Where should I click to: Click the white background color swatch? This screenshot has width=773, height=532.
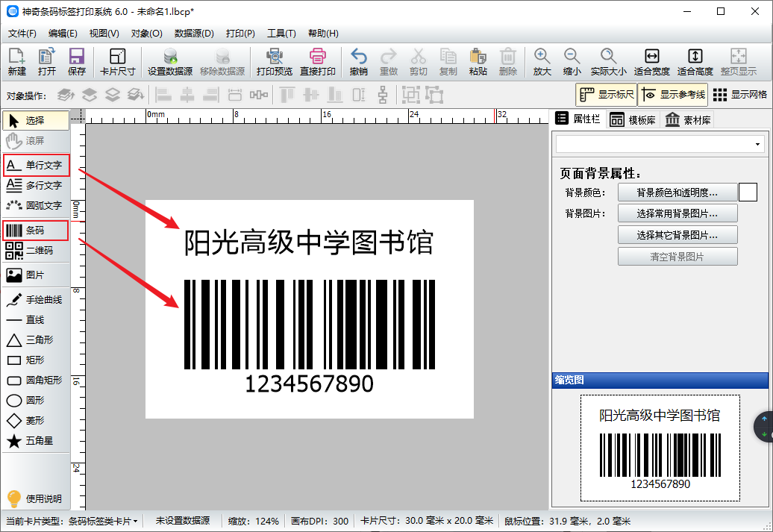(x=748, y=193)
